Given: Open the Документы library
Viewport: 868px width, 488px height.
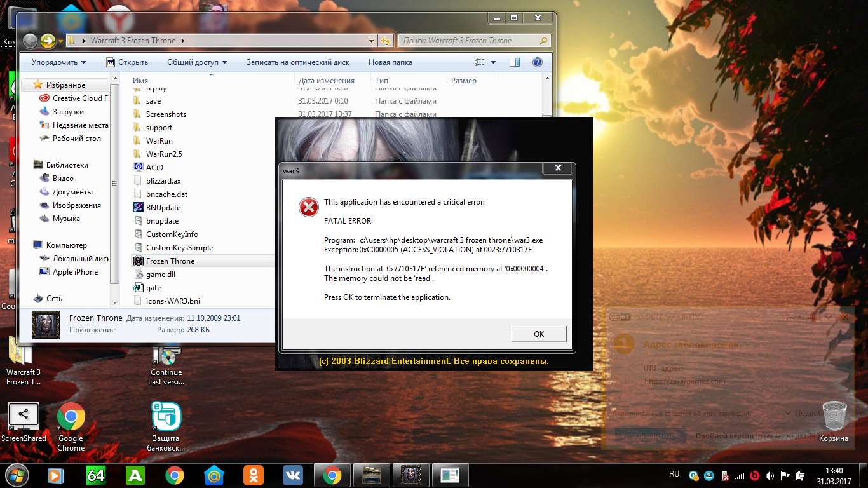Looking at the screenshot, I should (66, 192).
